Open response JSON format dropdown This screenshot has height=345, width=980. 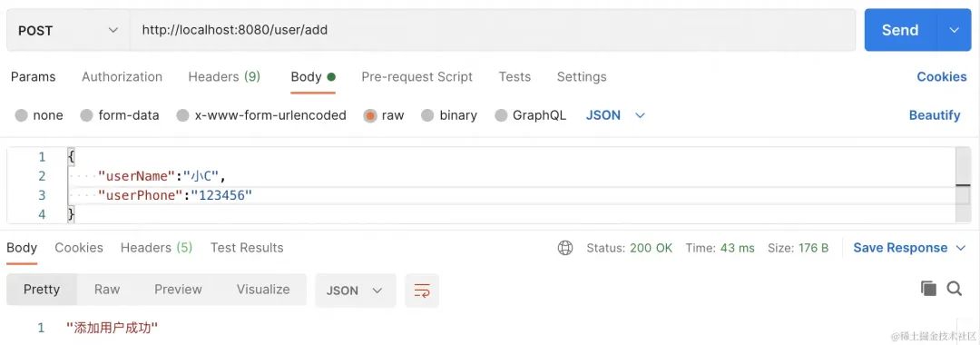[x=355, y=291]
